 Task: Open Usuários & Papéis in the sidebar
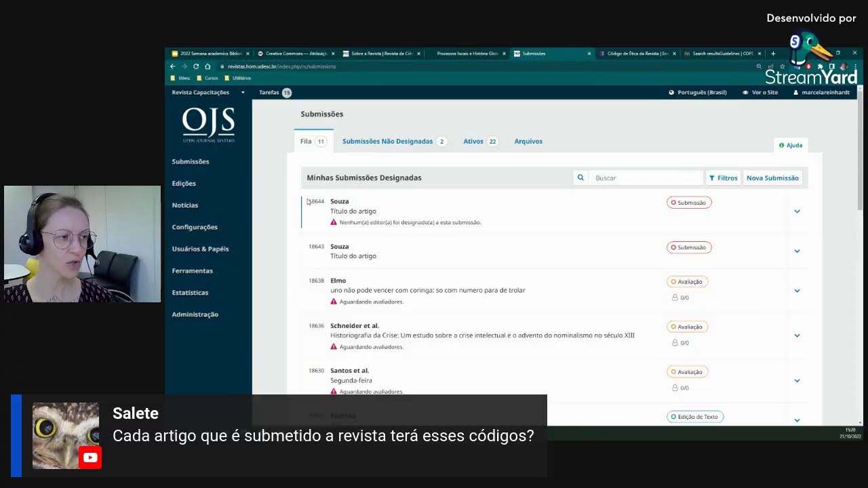click(x=200, y=249)
